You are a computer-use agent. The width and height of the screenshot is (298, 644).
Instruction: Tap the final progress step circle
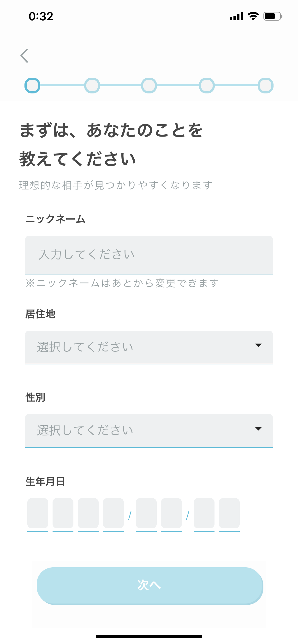coord(265,86)
